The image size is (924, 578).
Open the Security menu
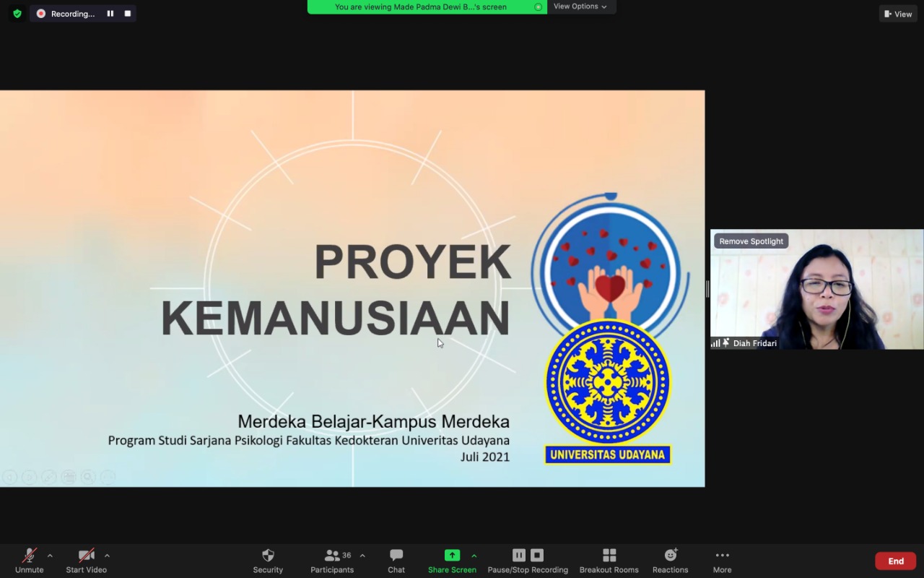(268, 561)
